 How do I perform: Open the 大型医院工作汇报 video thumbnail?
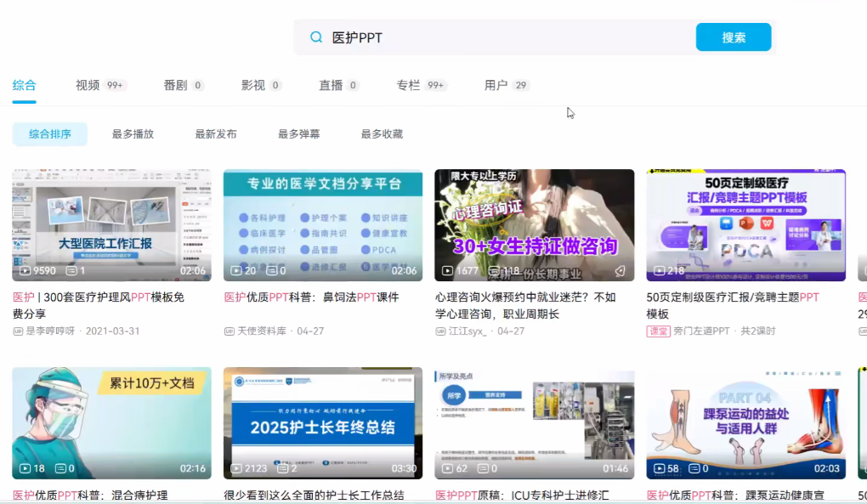click(x=111, y=225)
